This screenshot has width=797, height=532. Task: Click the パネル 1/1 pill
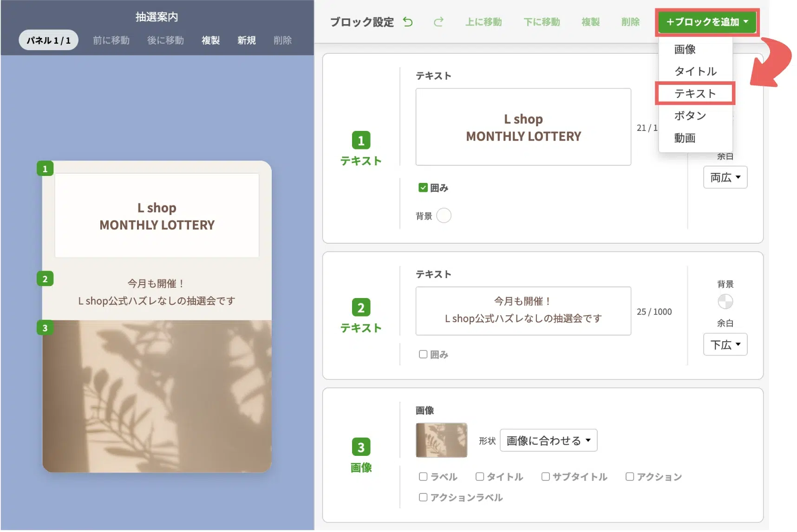(48, 40)
